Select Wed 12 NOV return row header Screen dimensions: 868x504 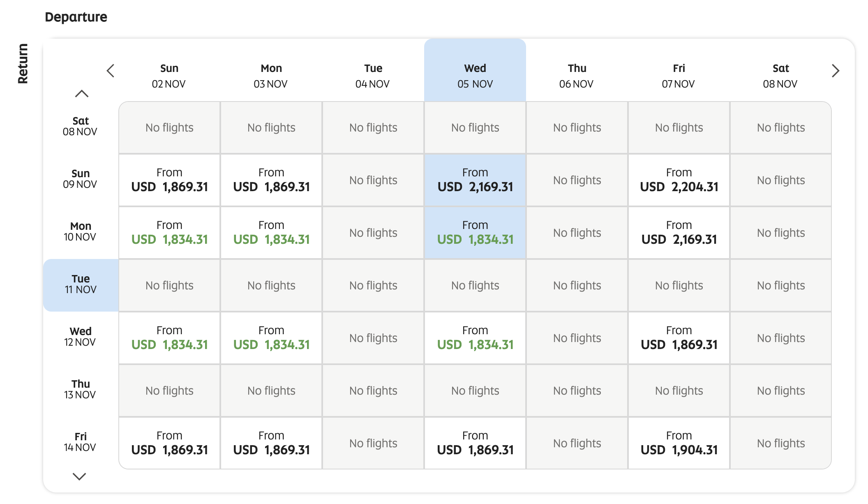point(81,337)
